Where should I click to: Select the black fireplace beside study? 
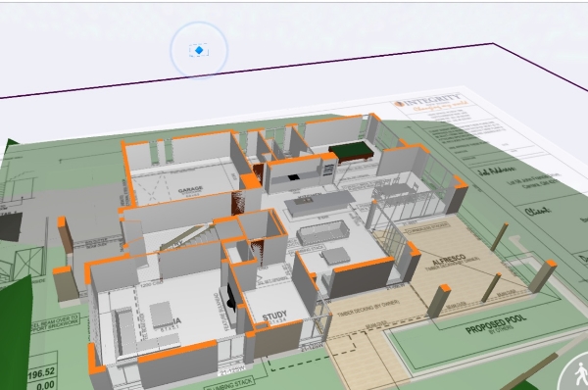click(231, 299)
